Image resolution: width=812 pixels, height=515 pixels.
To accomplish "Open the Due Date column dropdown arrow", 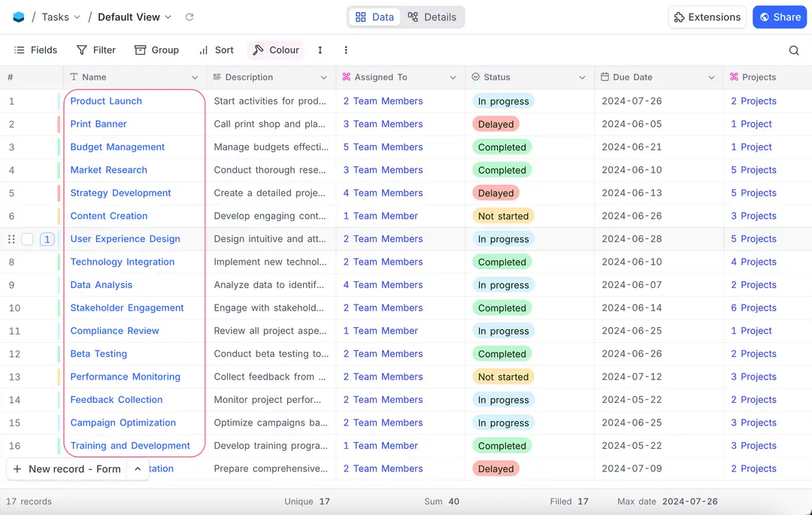I will pyautogui.click(x=711, y=77).
